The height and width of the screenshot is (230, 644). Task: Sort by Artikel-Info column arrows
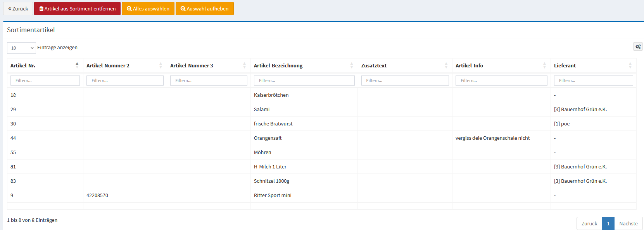544,65
